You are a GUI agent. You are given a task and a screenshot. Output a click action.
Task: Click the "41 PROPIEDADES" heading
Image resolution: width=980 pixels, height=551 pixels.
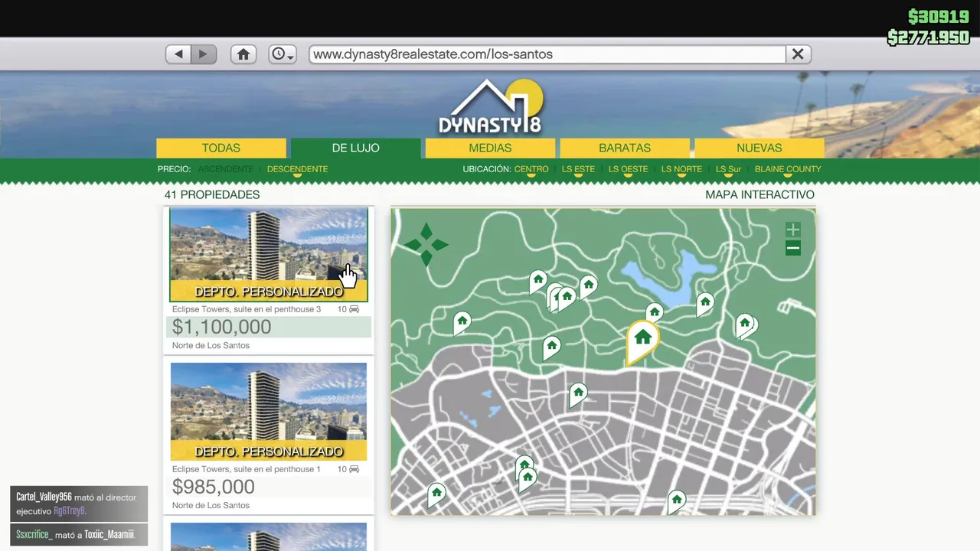[212, 194]
